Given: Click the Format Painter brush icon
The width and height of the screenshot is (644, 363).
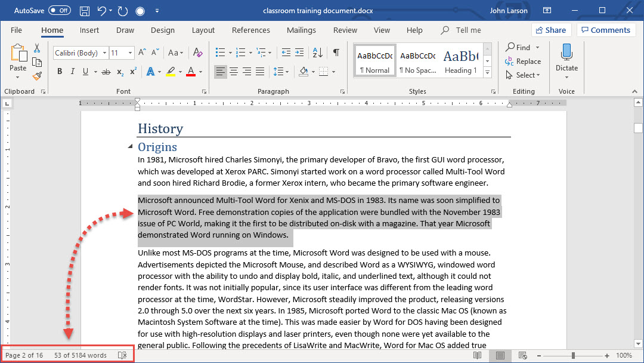Looking at the screenshot, I should (37, 76).
